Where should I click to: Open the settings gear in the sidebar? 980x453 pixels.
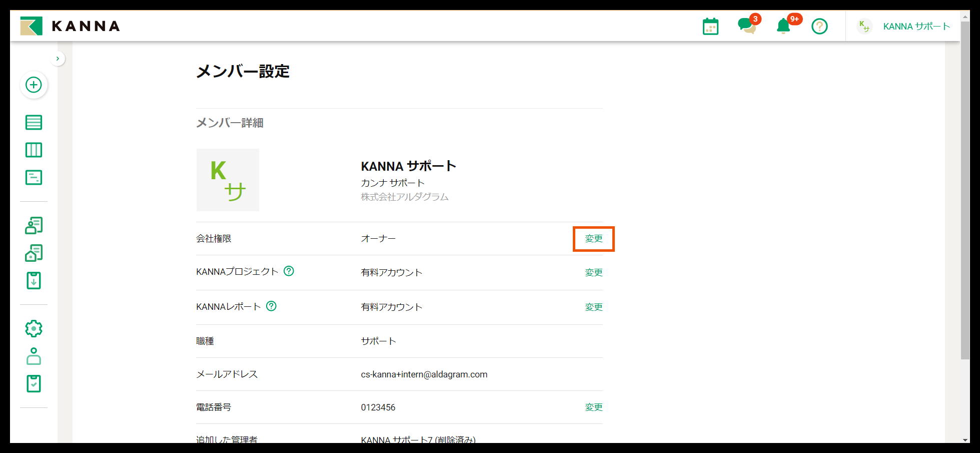34,328
